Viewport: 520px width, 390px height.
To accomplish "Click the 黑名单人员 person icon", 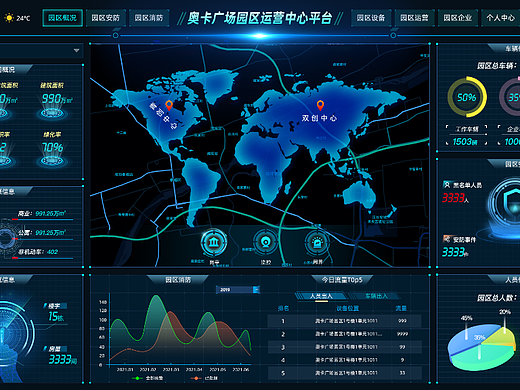I will point(447,185).
